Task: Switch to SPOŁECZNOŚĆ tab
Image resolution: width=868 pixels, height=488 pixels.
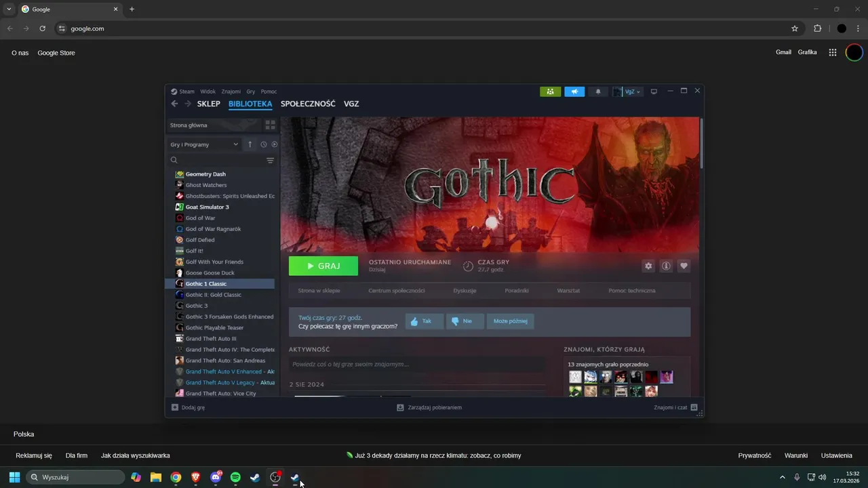Action: pyautogui.click(x=308, y=104)
